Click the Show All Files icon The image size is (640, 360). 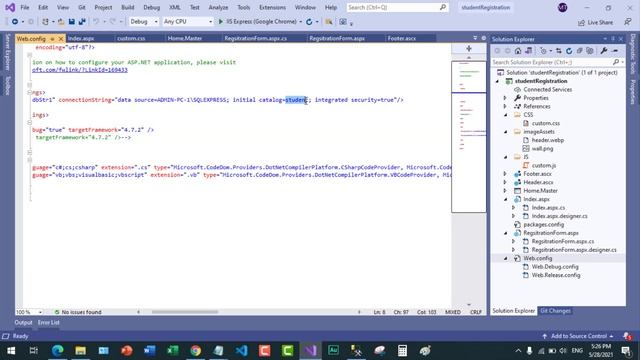(590, 51)
